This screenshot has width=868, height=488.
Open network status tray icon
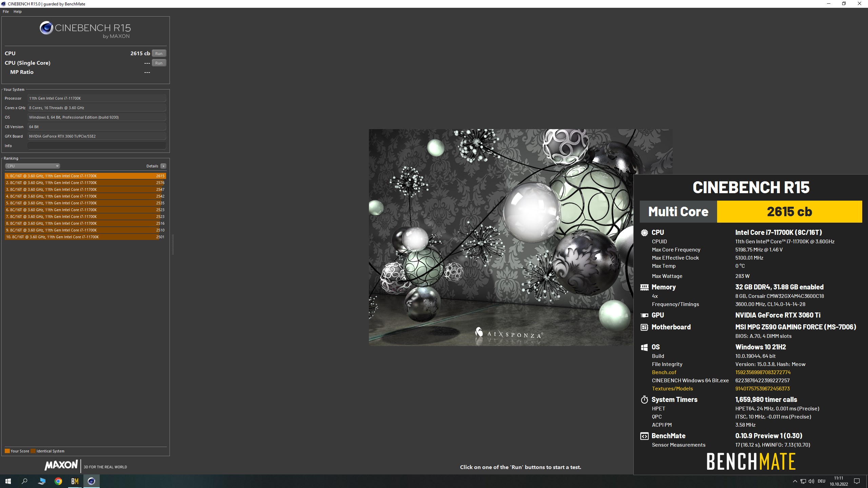click(803, 481)
